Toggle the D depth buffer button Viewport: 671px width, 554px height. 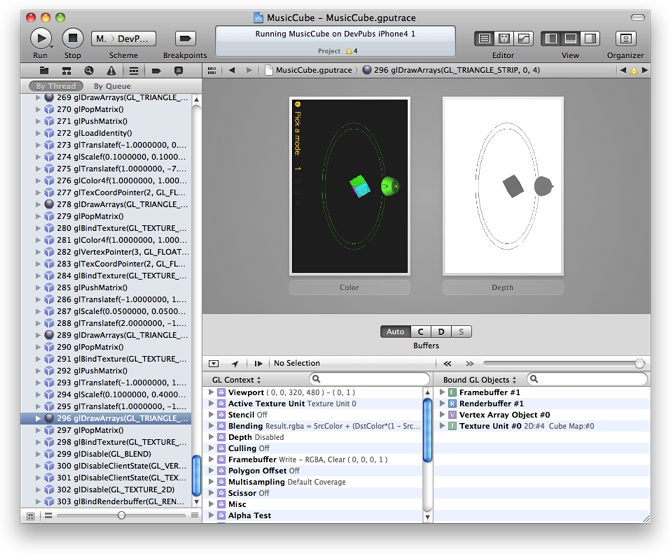[x=441, y=331]
